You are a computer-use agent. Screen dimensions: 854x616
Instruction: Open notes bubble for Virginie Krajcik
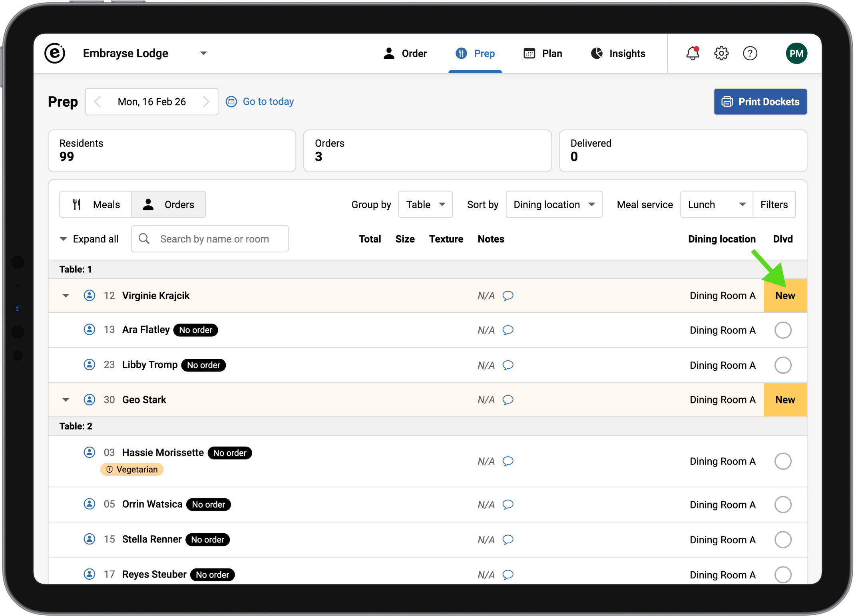(508, 296)
